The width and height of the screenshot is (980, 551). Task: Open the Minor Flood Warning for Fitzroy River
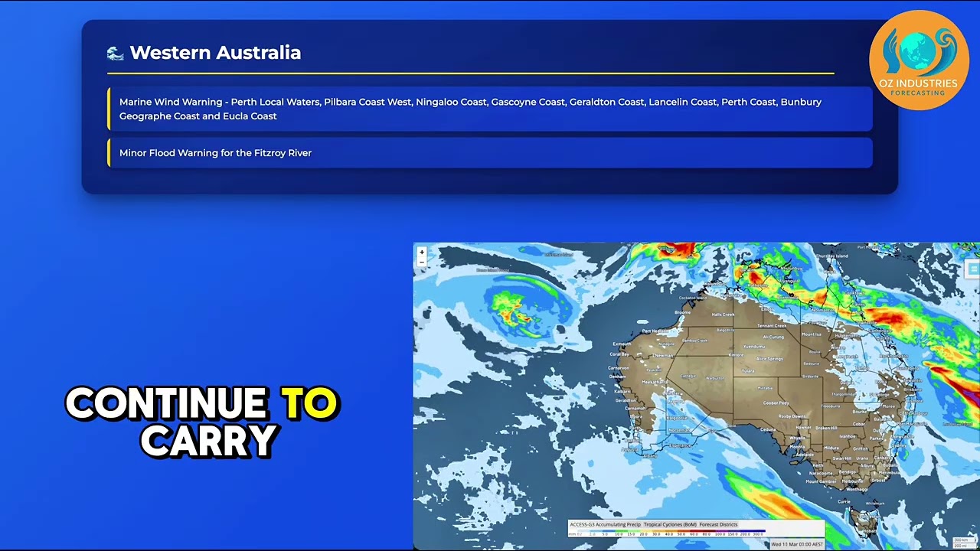490,153
